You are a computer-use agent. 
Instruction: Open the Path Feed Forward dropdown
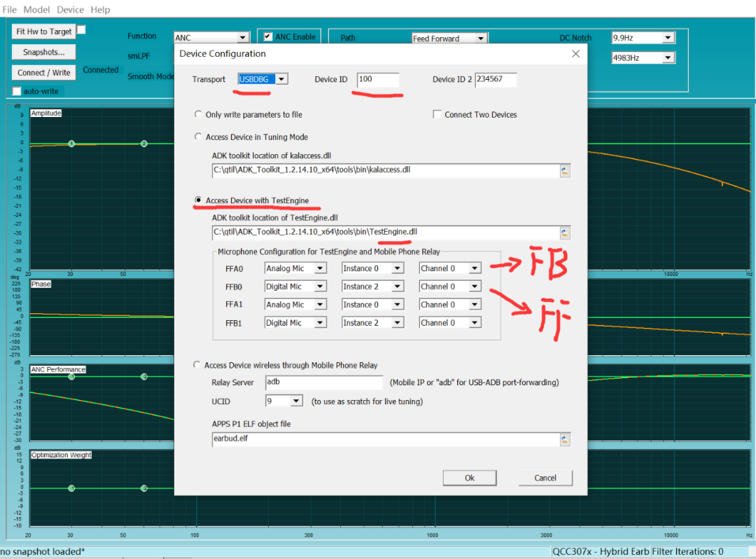(x=481, y=38)
